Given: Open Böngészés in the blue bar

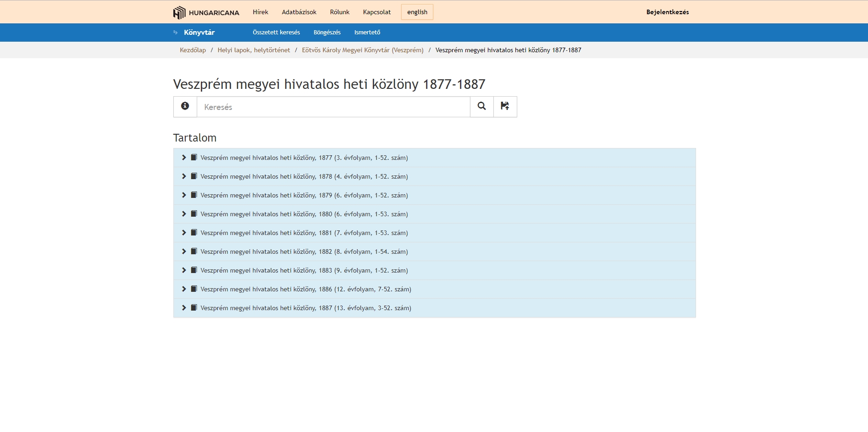Looking at the screenshot, I should point(327,33).
